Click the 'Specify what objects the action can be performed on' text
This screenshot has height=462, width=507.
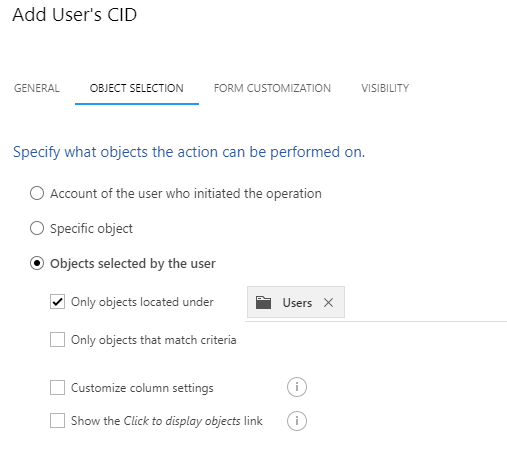(189, 152)
